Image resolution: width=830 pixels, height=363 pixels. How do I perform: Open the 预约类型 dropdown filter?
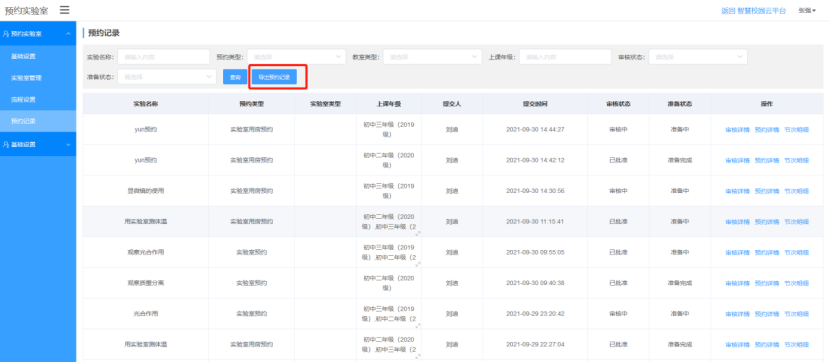296,57
